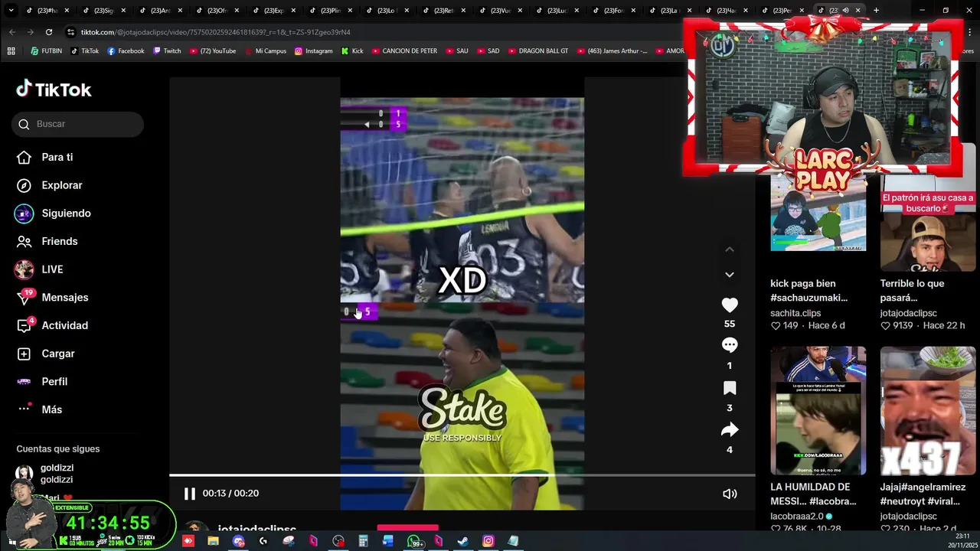Screen dimensions: 980x551
Task: Open a new browser tab with plus
Action: (x=876, y=10)
